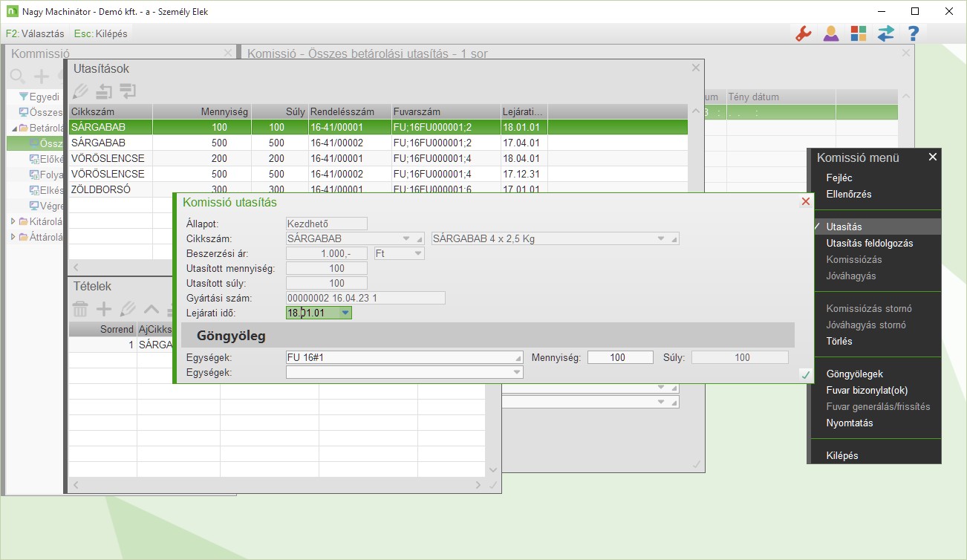
Task: Click scroll-down arrow of Tételek table
Action: pyautogui.click(x=493, y=470)
